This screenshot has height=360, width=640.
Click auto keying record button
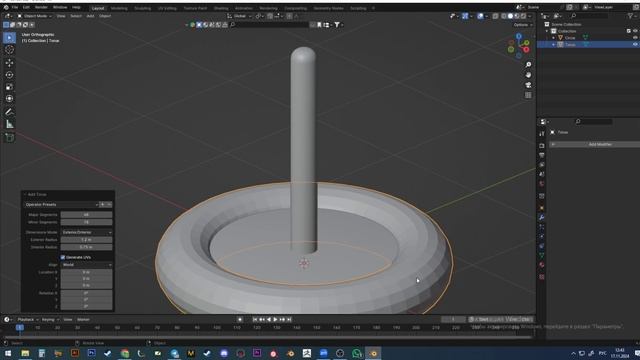[240, 320]
